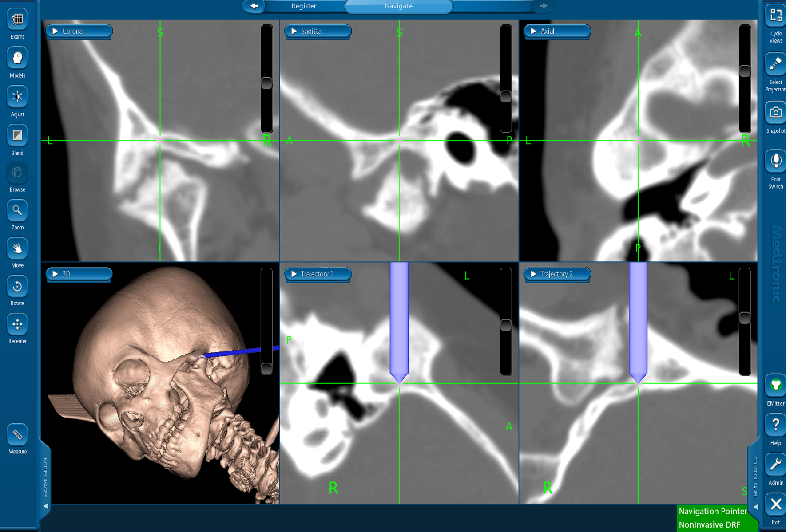786x532 pixels.
Task: Select the Measure ruler tool
Action: (x=17, y=435)
